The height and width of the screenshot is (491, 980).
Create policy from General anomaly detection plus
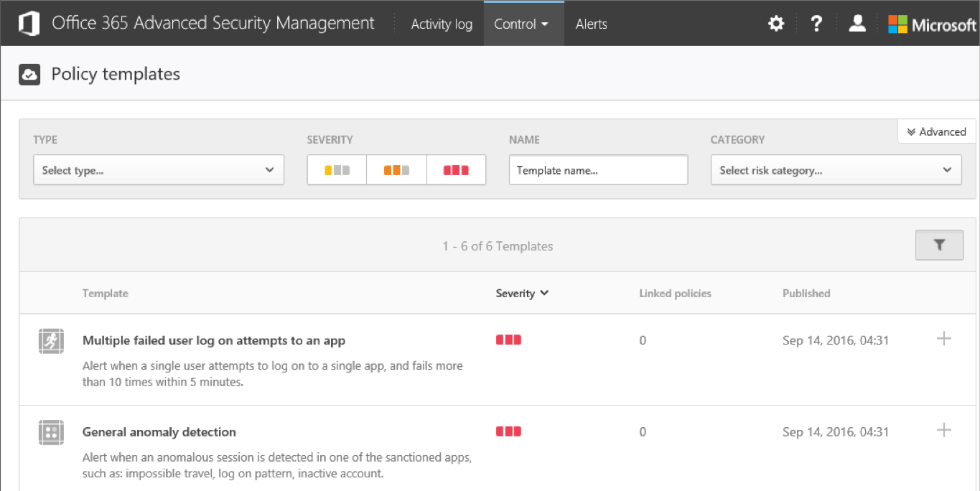(944, 430)
